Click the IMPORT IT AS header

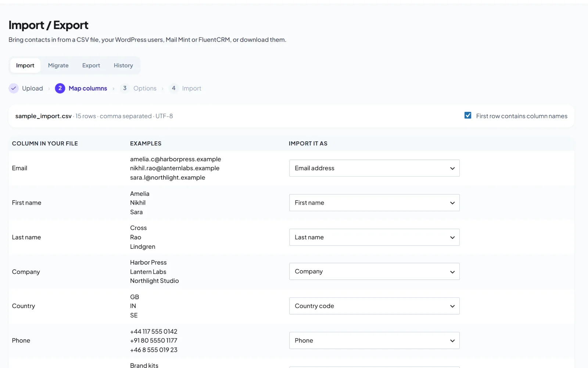click(308, 144)
